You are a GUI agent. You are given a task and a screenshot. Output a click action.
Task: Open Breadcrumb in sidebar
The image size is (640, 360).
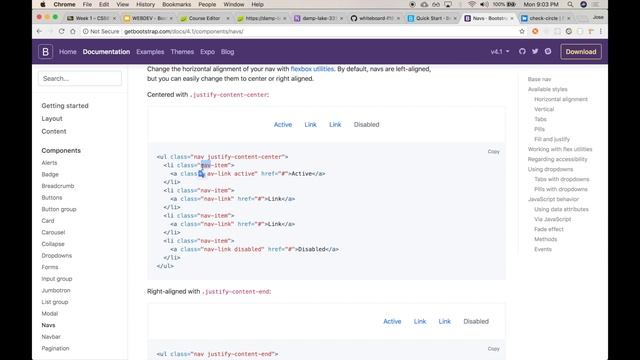pyautogui.click(x=58, y=186)
